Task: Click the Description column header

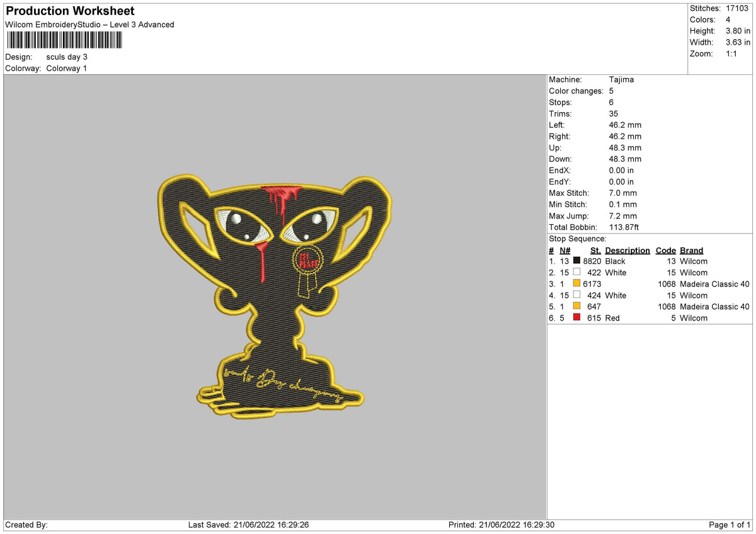Action: [x=627, y=251]
